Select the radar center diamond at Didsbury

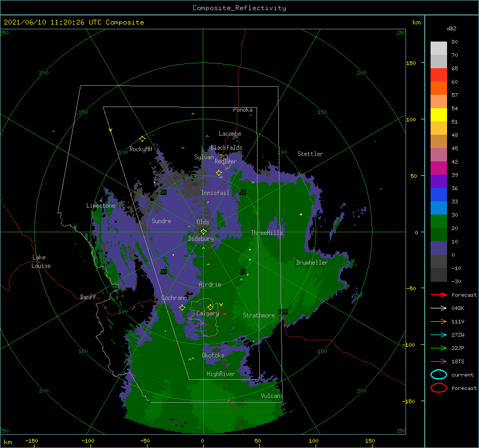coord(203,232)
